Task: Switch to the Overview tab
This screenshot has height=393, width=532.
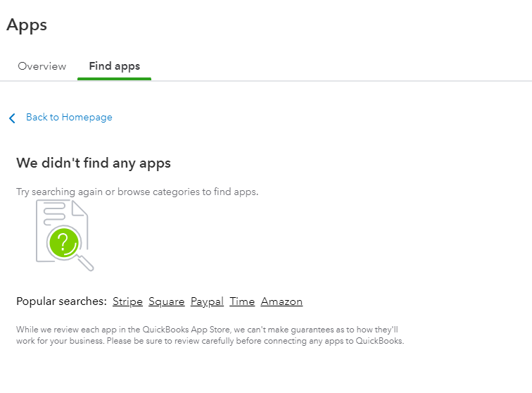Action: pos(42,66)
